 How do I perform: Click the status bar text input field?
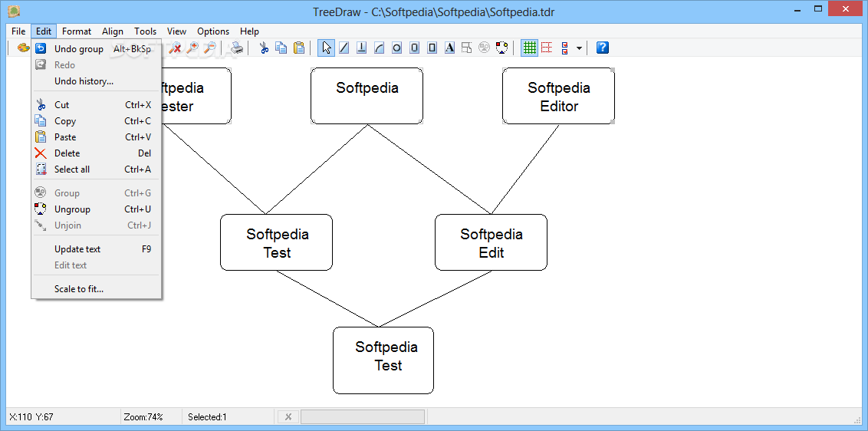coord(363,417)
